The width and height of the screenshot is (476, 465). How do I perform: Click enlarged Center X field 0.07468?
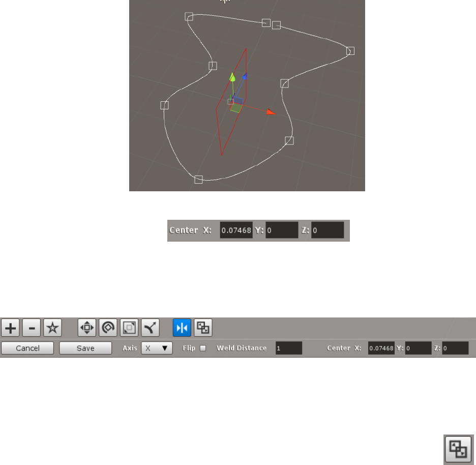click(236, 230)
